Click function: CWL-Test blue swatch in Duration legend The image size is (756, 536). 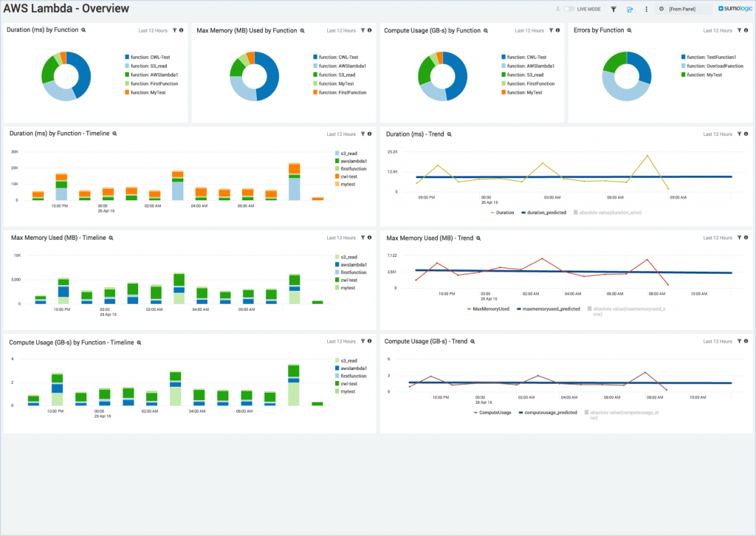(x=127, y=57)
